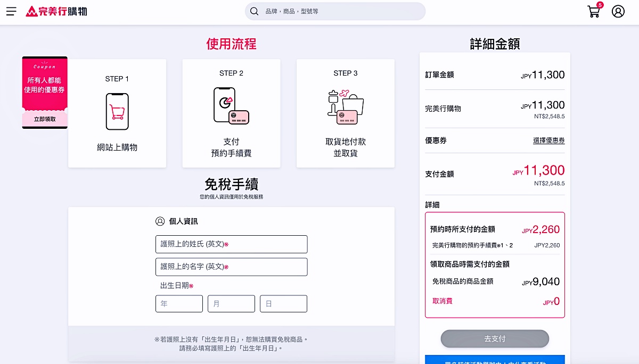Click the 使用流程 heading
This screenshot has height=364, width=639.
click(231, 44)
